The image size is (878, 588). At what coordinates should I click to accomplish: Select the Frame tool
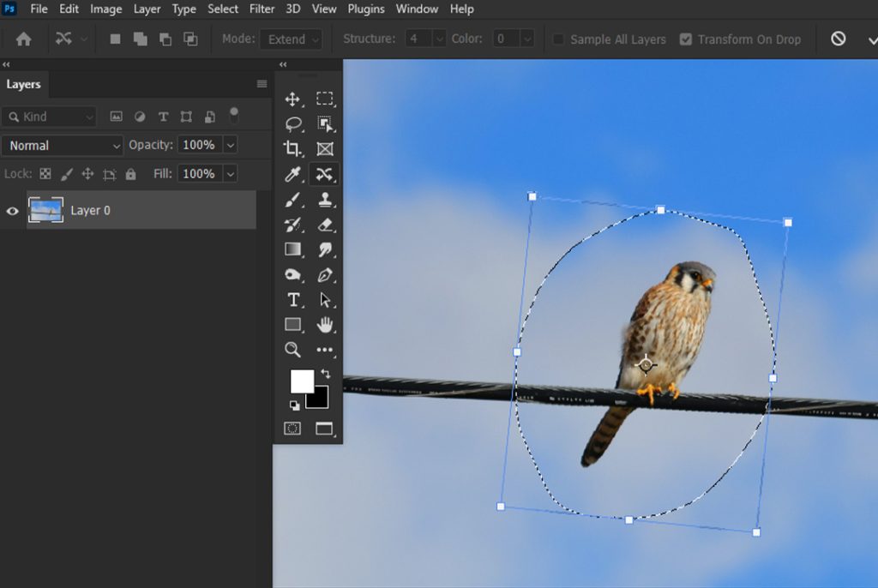pos(325,148)
